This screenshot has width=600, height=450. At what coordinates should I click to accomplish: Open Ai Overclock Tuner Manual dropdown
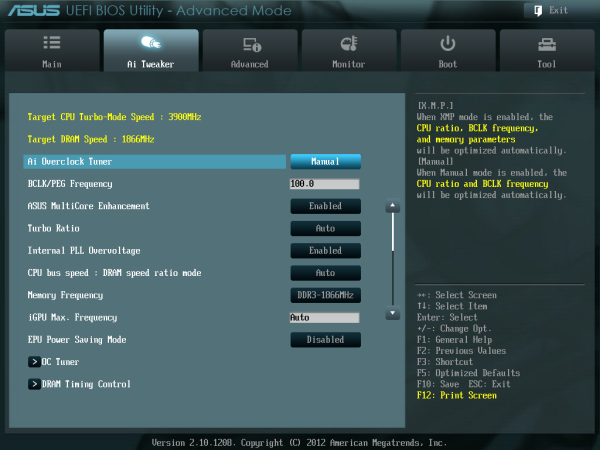(x=325, y=161)
